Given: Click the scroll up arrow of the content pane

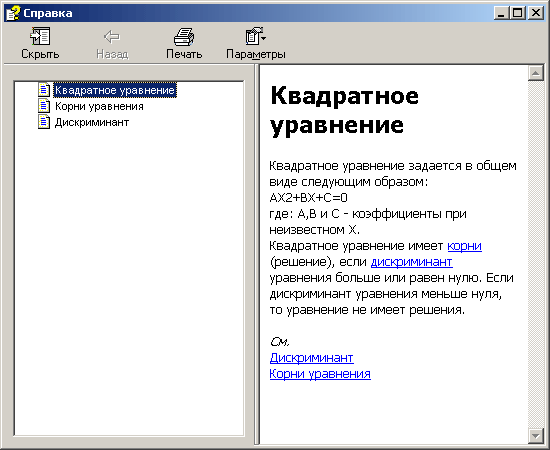Looking at the screenshot, I should [x=536, y=73].
